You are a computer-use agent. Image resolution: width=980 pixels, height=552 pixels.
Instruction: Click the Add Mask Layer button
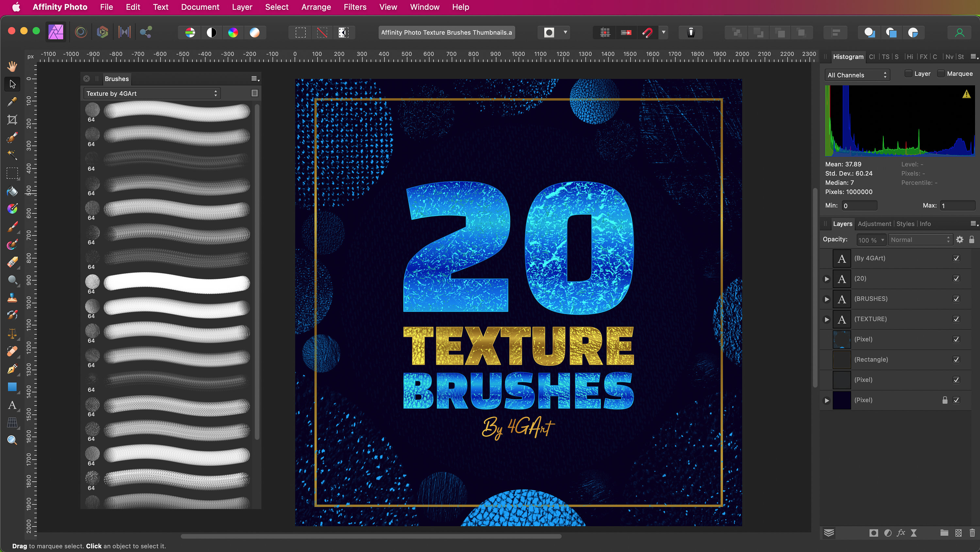pyautogui.click(x=874, y=533)
